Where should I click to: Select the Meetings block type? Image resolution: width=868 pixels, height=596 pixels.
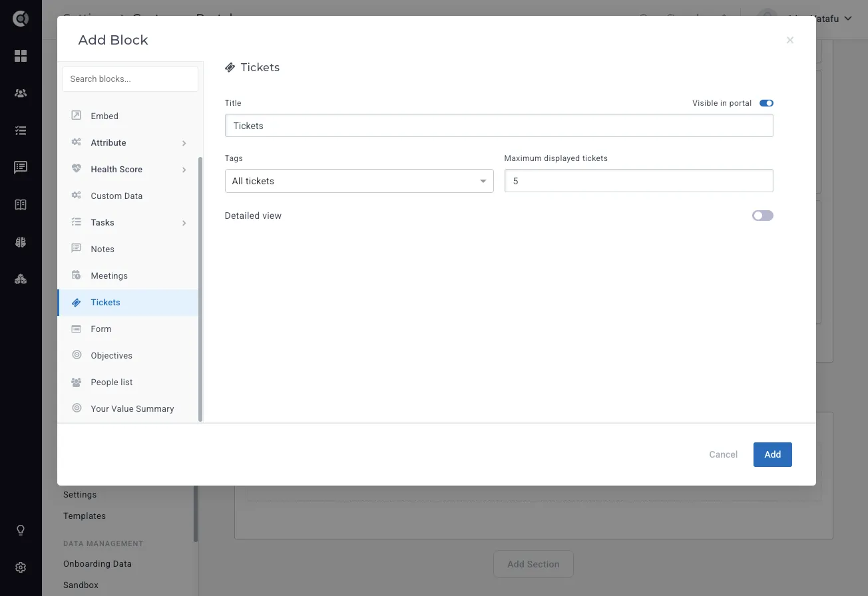[128, 275]
